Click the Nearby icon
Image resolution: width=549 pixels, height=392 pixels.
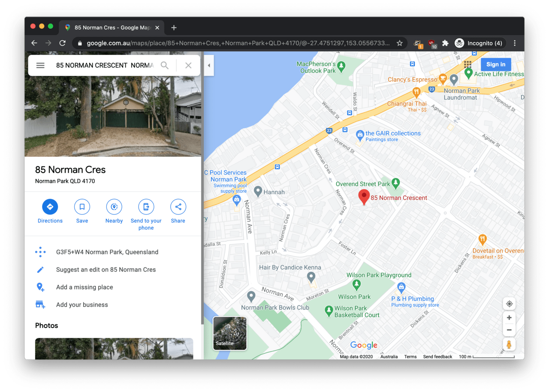114,207
